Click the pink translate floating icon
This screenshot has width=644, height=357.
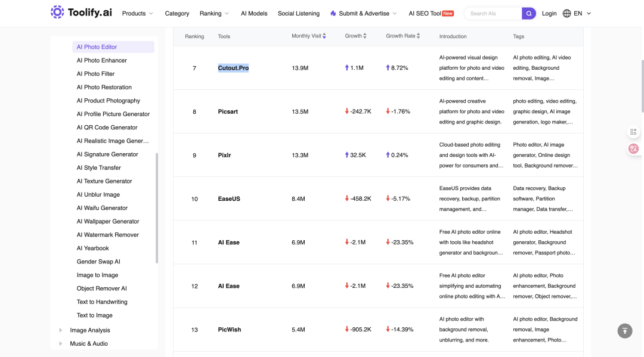click(x=633, y=148)
